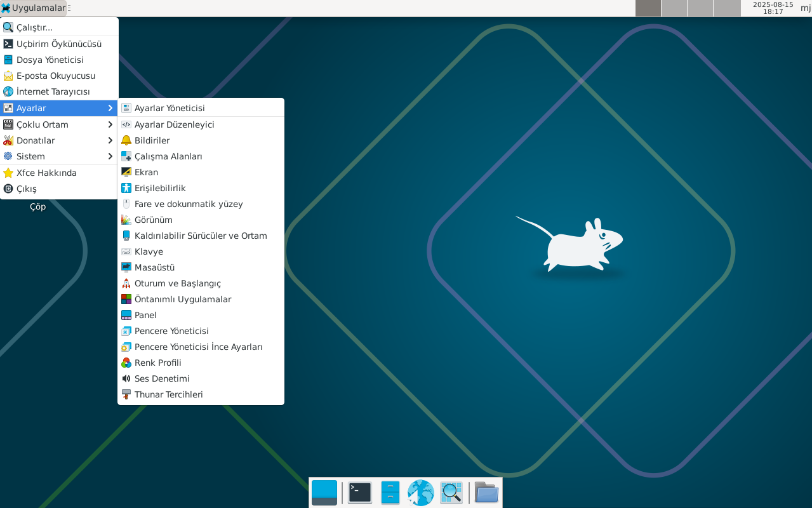This screenshot has height=508, width=812.
Task: Select Çalıştır... run command entry
Action: [x=59, y=27]
